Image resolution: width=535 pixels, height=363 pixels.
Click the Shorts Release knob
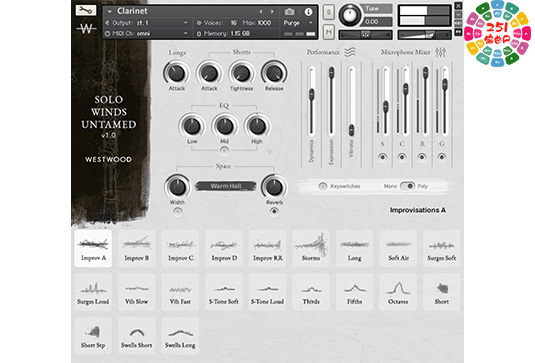[x=274, y=73]
